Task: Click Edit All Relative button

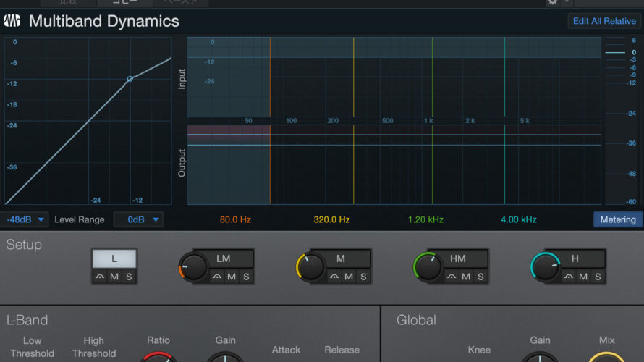Action: (x=604, y=22)
